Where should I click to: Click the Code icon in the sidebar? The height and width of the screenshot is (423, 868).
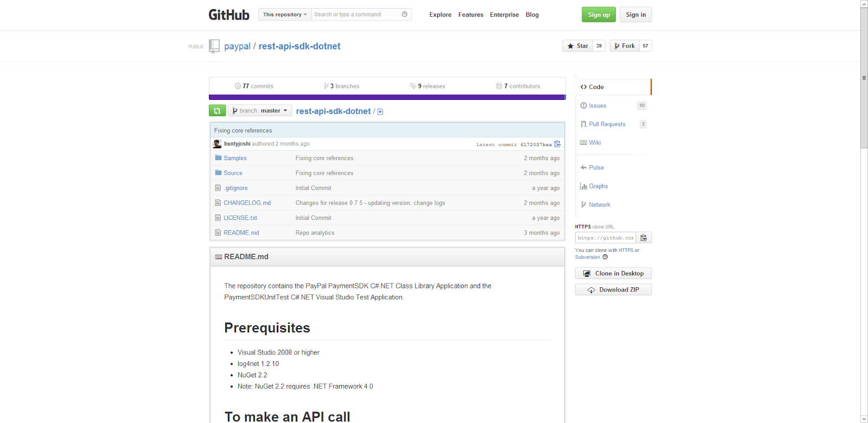coord(584,87)
